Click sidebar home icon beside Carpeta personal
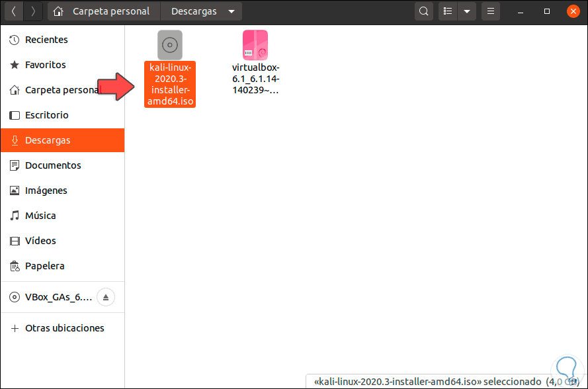This screenshot has height=389, width=588. pyautogui.click(x=15, y=90)
